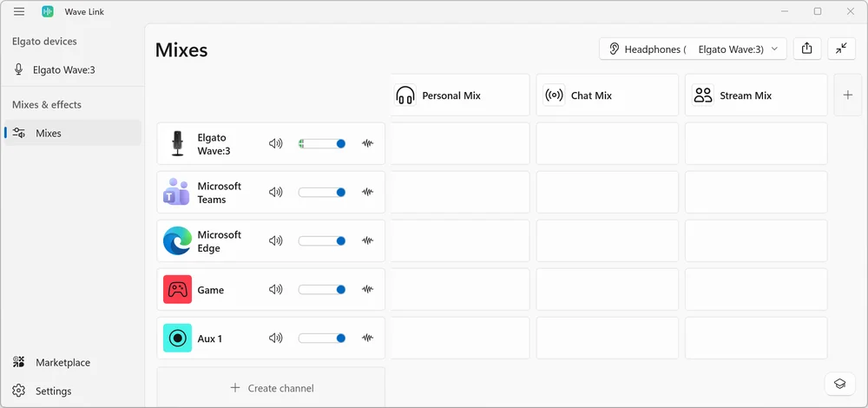Mute the Aux 1 channel speaker
868x408 pixels.
click(x=276, y=338)
